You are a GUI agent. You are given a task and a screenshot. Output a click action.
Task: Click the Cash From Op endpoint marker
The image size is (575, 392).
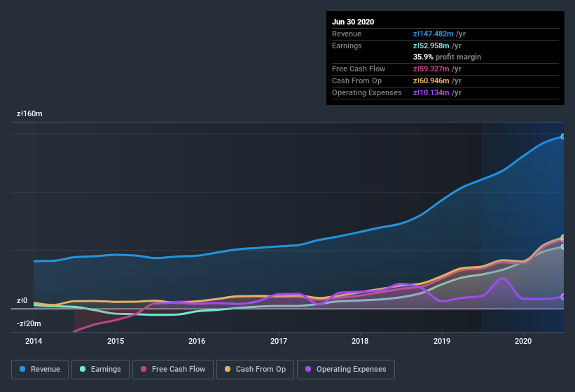point(563,237)
